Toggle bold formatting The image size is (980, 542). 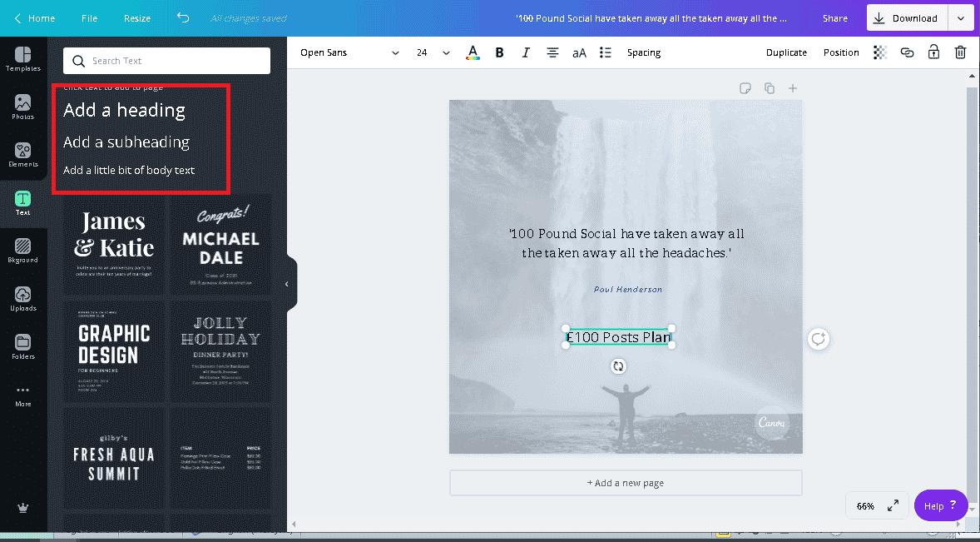[x=499, y=52]
